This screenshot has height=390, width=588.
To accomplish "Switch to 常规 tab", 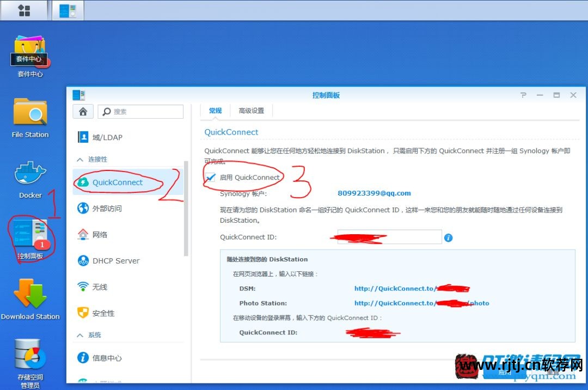I will coord(215,111).
